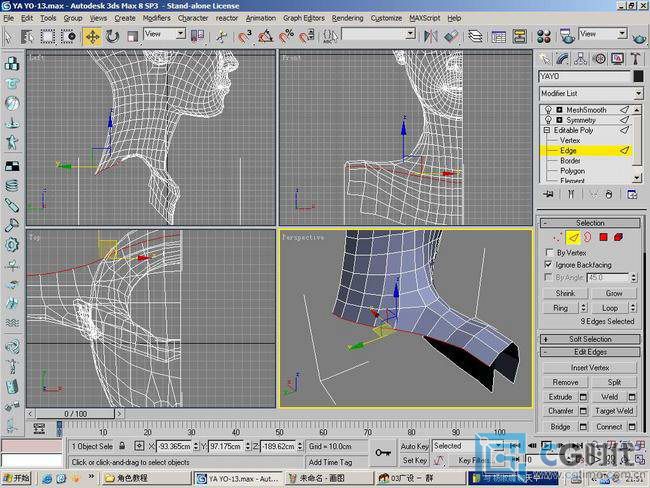The image size is (650, 488).
Task: Toggle the Angle Snap icon
Action: tap(265, 37)
